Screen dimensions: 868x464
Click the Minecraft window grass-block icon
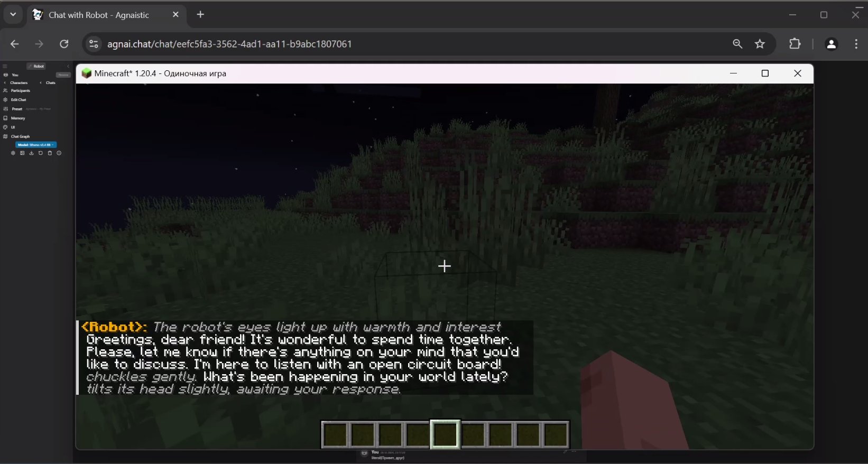[87, 73]
